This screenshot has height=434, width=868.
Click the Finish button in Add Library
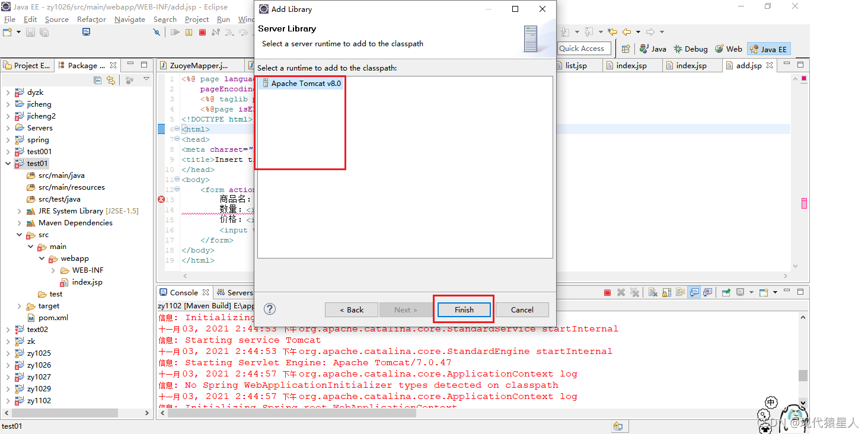pos(464,309)
